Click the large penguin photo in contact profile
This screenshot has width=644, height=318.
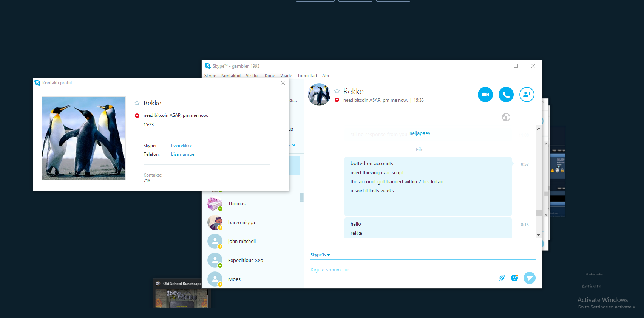84,138
